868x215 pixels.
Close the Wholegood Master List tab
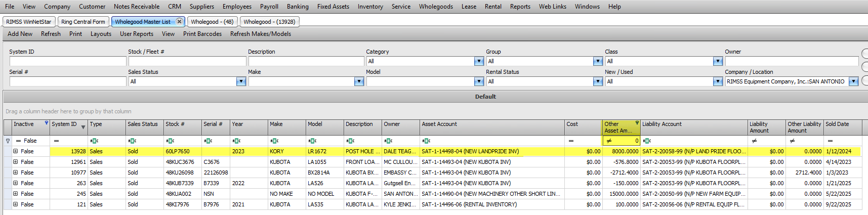coord(179,22)
